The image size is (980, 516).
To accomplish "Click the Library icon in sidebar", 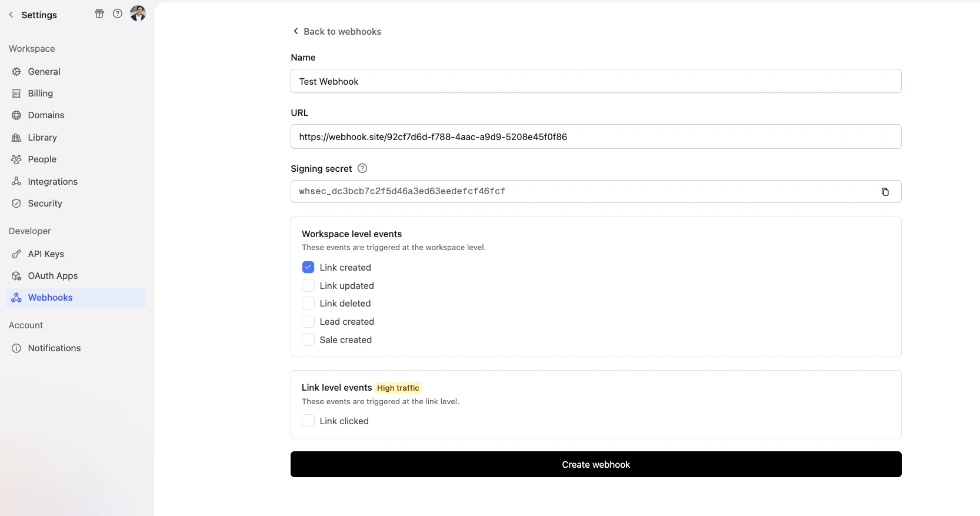I will tap(15, 137).
